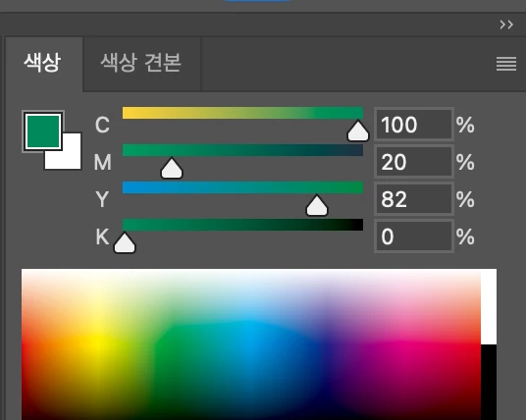Click the green foreground color swatch
Screen dimensions: 526x420
(43, 131)
